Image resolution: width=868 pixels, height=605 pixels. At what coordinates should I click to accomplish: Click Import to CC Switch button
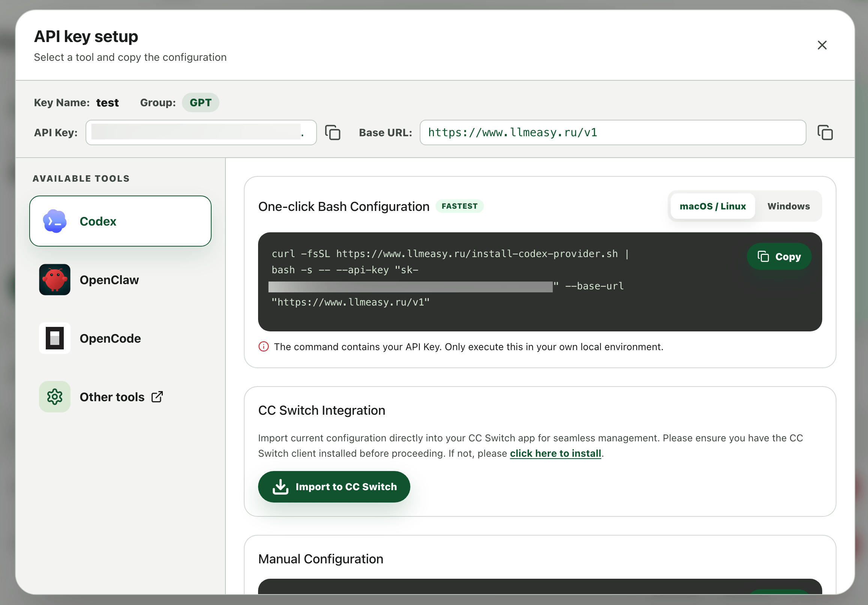[x=334, y=486]
